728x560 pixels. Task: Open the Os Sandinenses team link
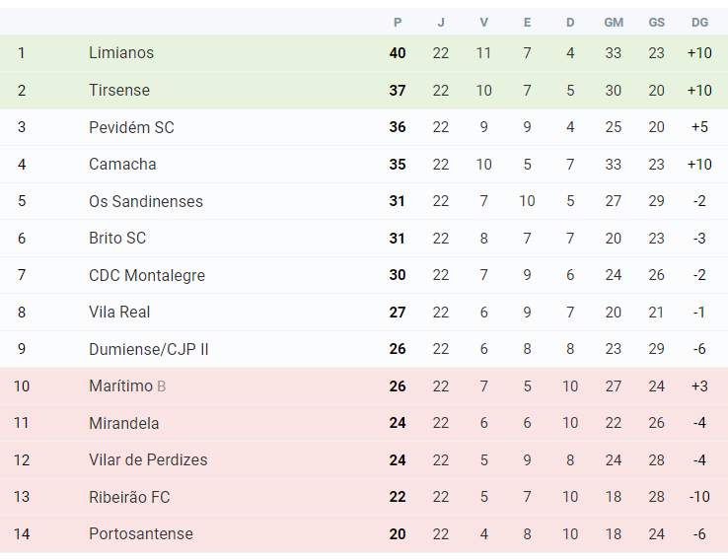[146, 201]
